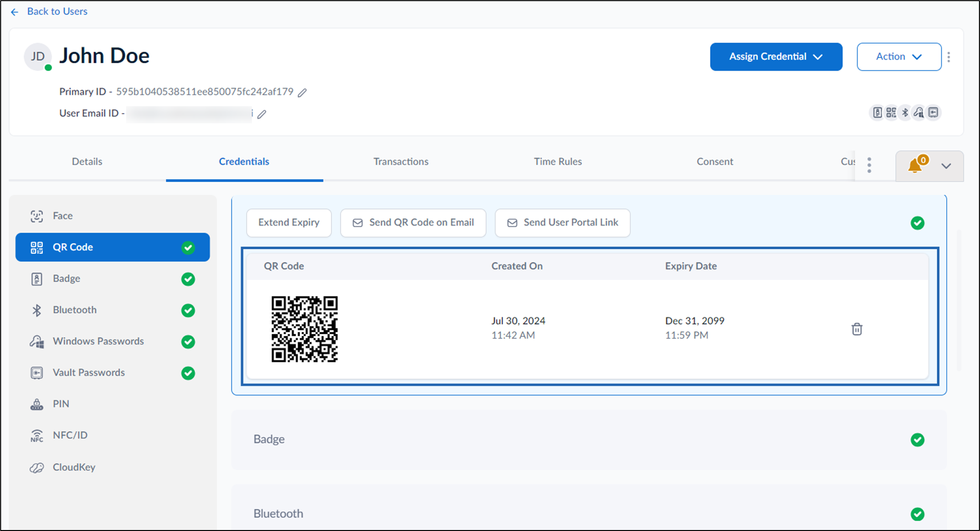Image resolution: width=980 pixels, height=531 pixels.
Task: Click the vault icon in header credential icons
Action: [933, 113]
